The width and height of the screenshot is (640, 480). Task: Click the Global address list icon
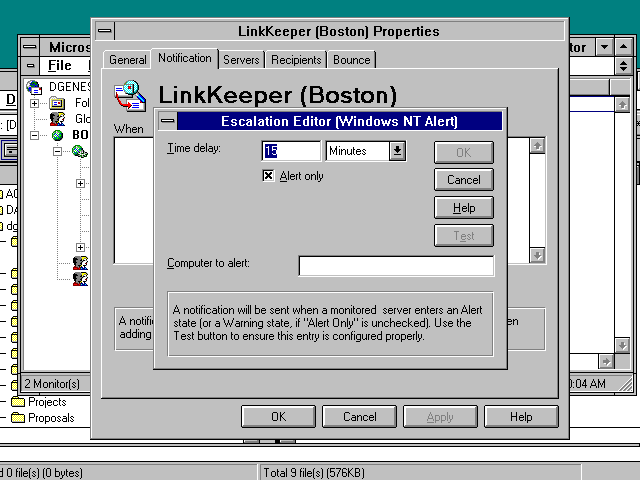pos(57,119)
